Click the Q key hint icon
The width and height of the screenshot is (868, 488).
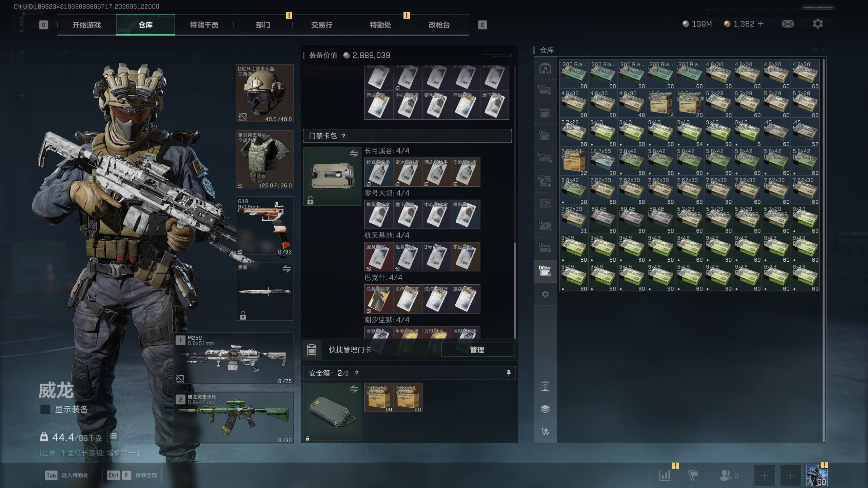coord(43,25)
